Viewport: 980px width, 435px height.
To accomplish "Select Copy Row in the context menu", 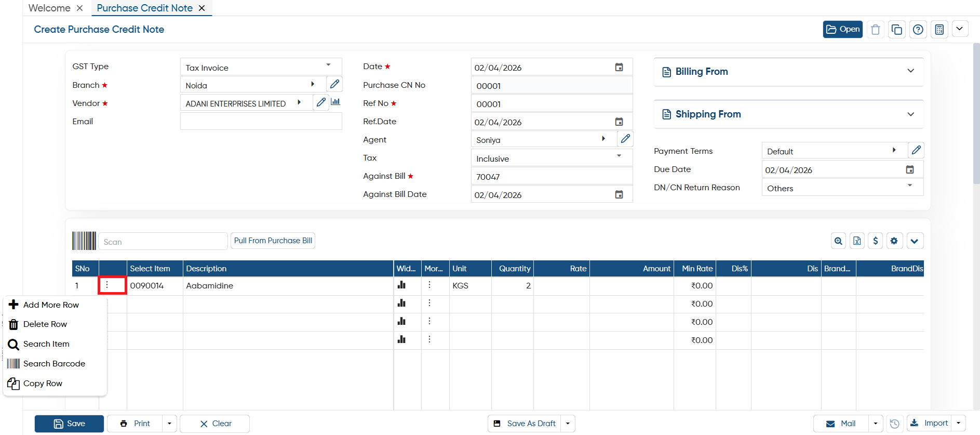I will point(43,384).
